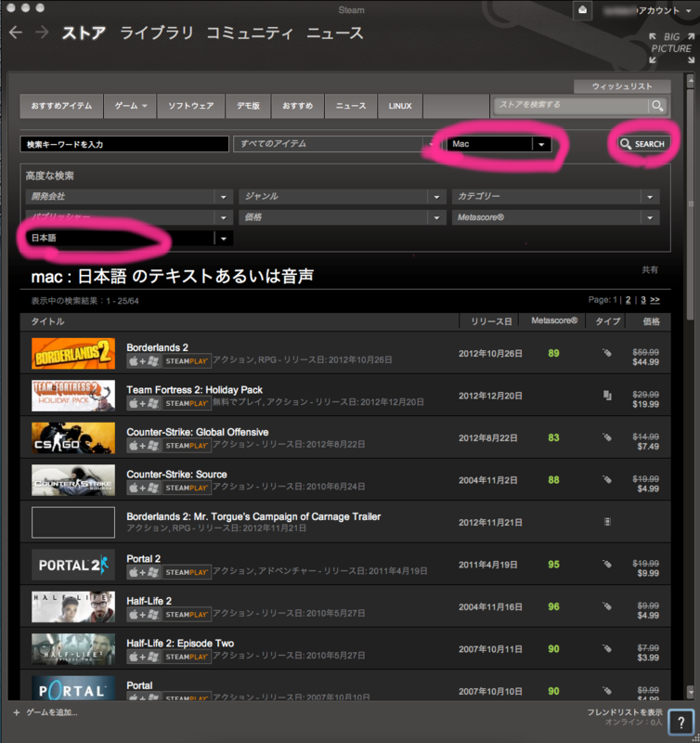This screenshot has width=700, height=743.
Task: Open the Half-Life 2: Episode Two title
Action: (x=180, y=644)
